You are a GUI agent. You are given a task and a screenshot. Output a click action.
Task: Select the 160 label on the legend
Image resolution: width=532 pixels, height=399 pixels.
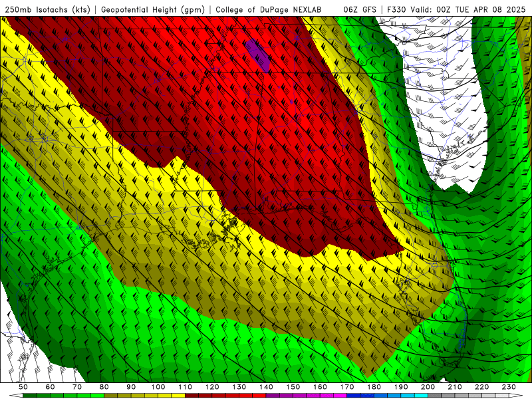coord(320,387)
